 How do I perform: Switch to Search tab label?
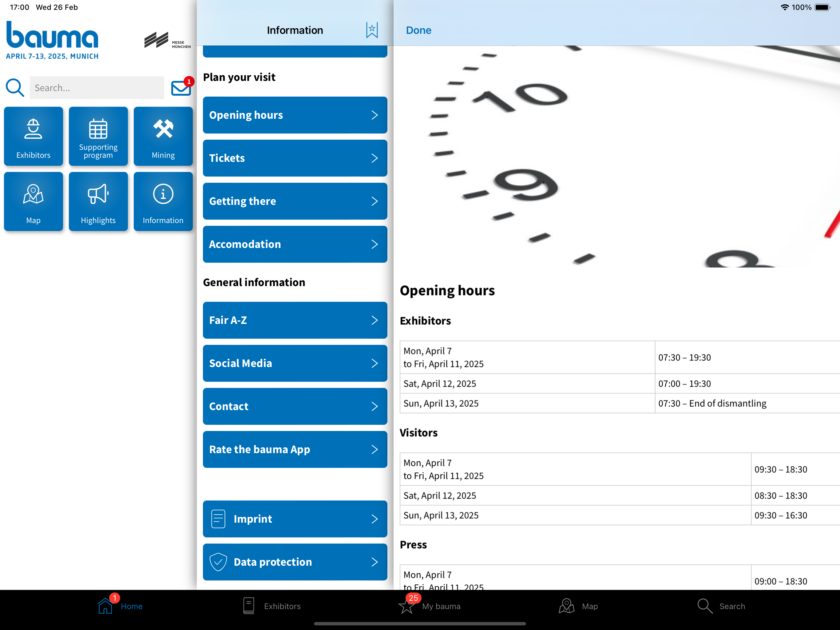pyautogui.click(x=732, y=606)
